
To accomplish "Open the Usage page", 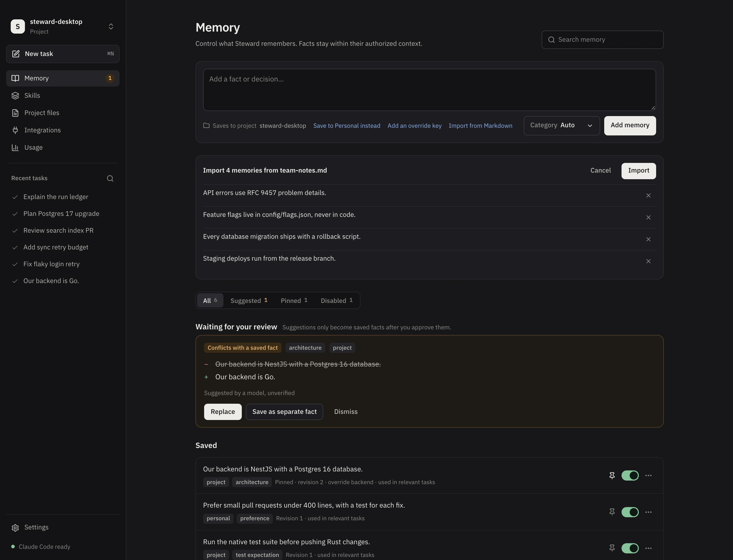I will 63,148.
